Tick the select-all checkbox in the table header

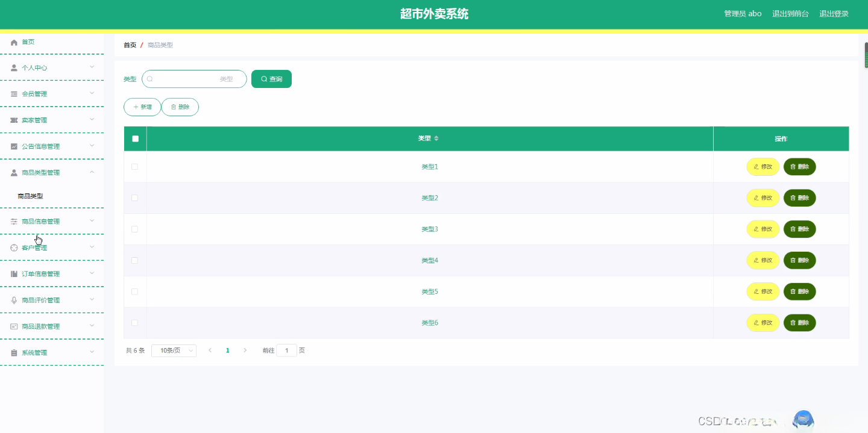135,139
